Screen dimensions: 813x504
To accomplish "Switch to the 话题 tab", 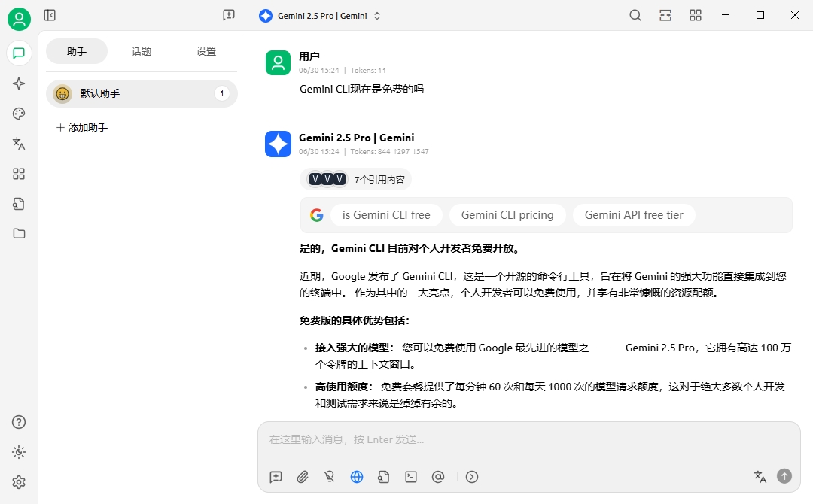I will [x=142, y=51].
